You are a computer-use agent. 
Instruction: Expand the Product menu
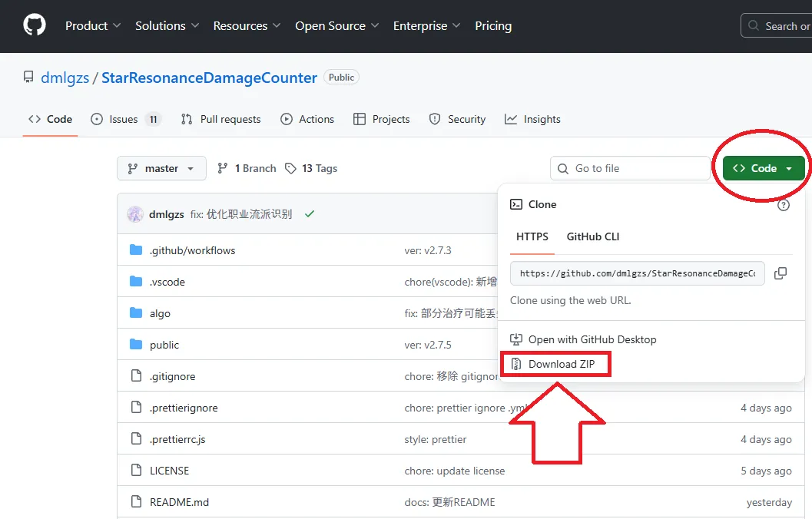click(x=93, y=25)
